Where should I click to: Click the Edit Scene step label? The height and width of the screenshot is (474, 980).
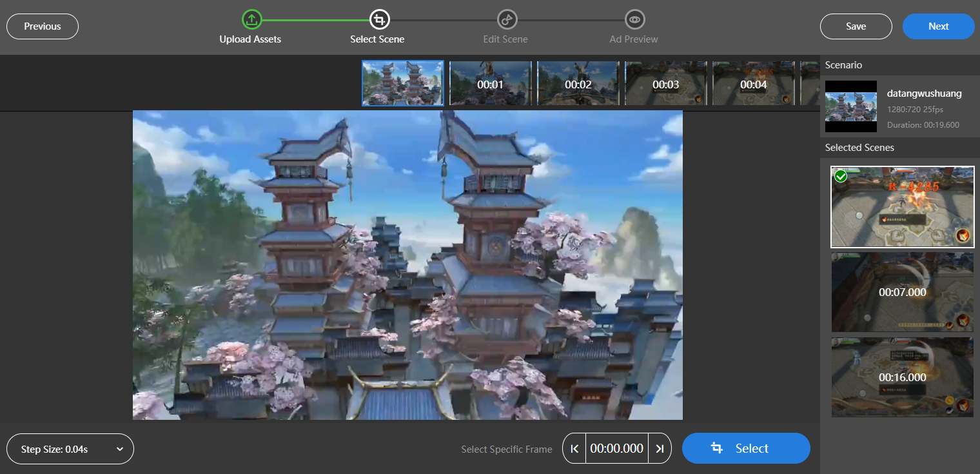click(x=505, y=39)
